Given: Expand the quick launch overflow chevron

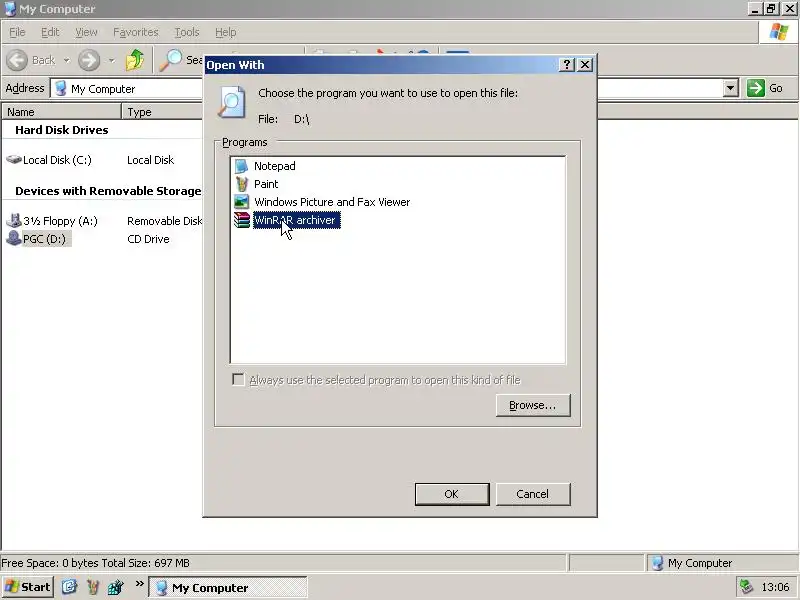Looking at the screenshot, I should coord(139,583).
